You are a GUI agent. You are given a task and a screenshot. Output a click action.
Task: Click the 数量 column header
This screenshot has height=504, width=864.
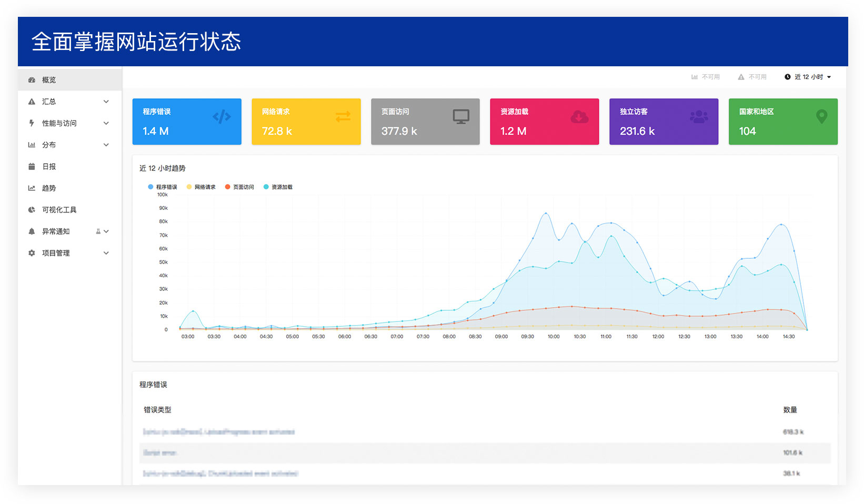pyautogui.click(x=790, y=410)
